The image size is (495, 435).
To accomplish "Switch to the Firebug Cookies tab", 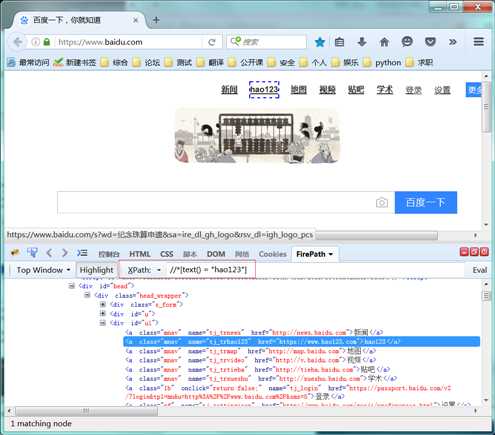I will [x=273, y=254].
